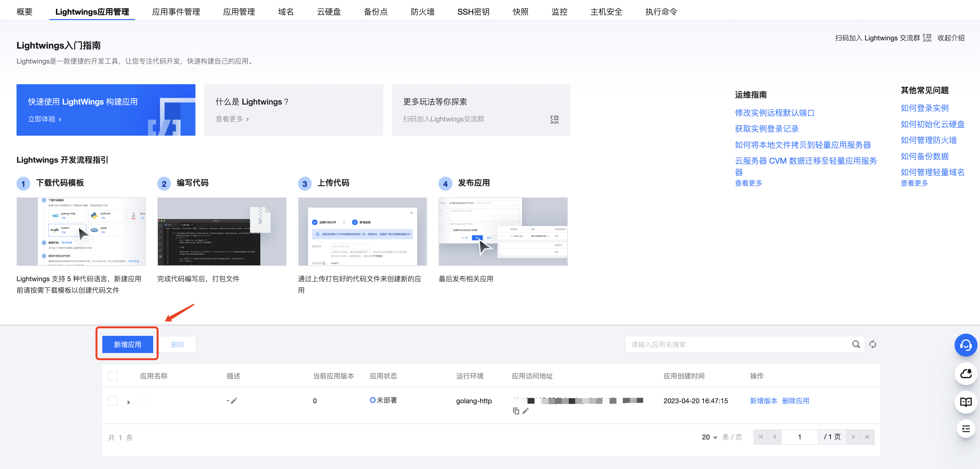Open the 编写代码 step thumbnail
Viewport: 980px width, 469px height.
click(222, 231)
